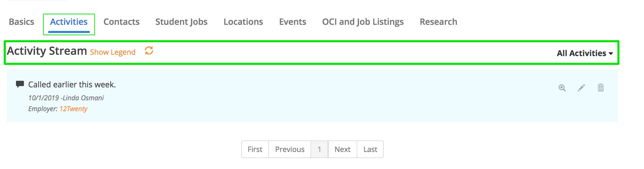The width and height of the screenshot is (644, 169).
Task: Click the Show Legend link
Action: [112, 52]
